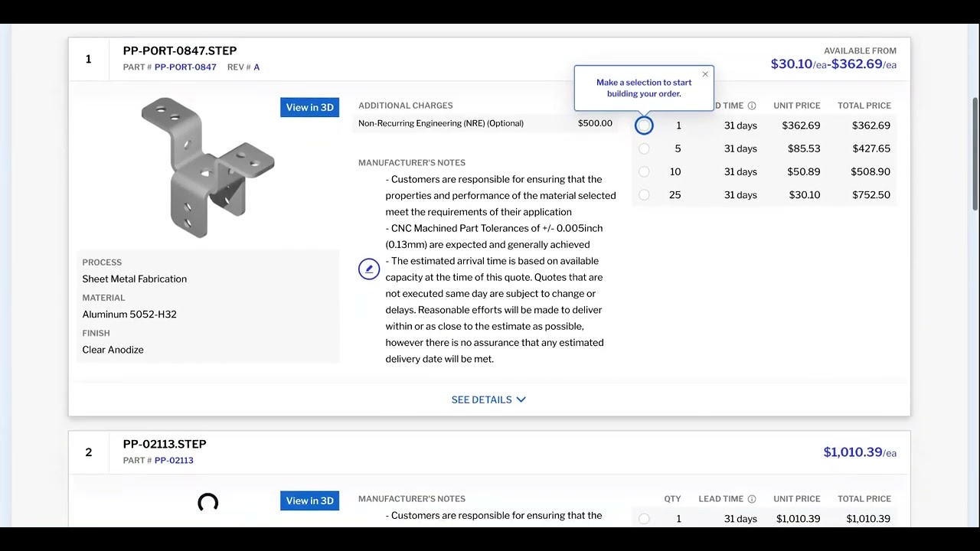Click the sheet metal bracket thumbnail image

coord(207,167)
